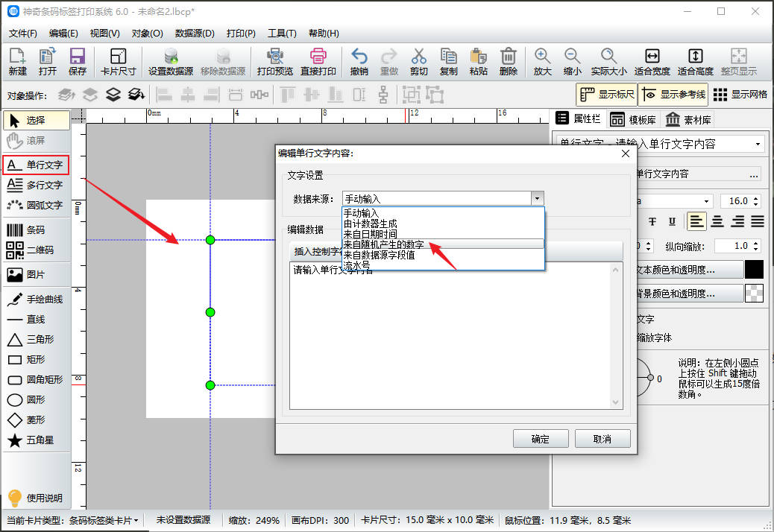Click the 直接打印 direct print icon
The height and width of the screenshot is (532, 774).
coord(318,62)
